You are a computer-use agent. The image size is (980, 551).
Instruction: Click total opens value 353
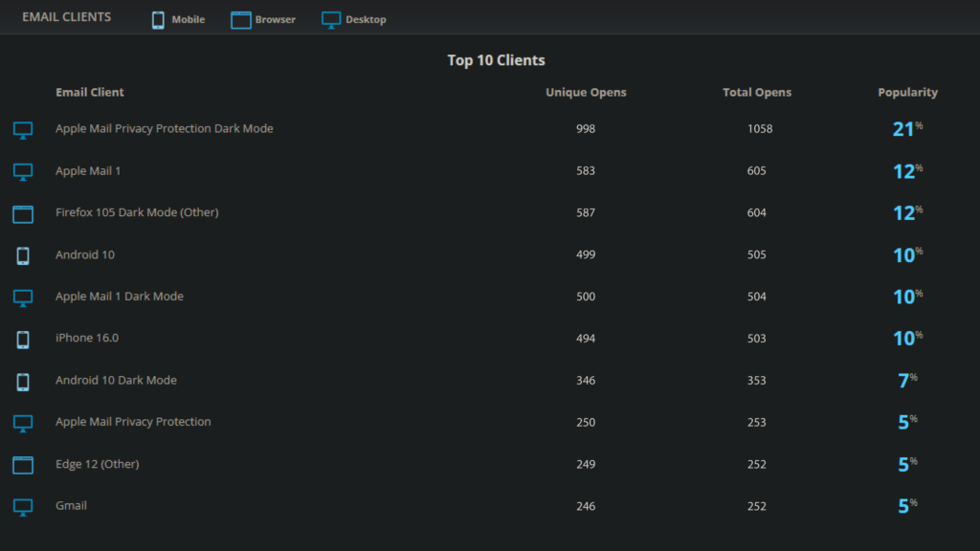[756, 380]
